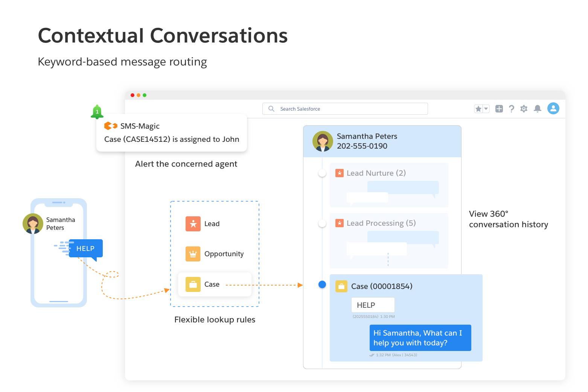Image resolution: width=588 pixels, height=392 pixels.
Task: Select the Case briefcase icon in rules
Action: coord(193,284)
